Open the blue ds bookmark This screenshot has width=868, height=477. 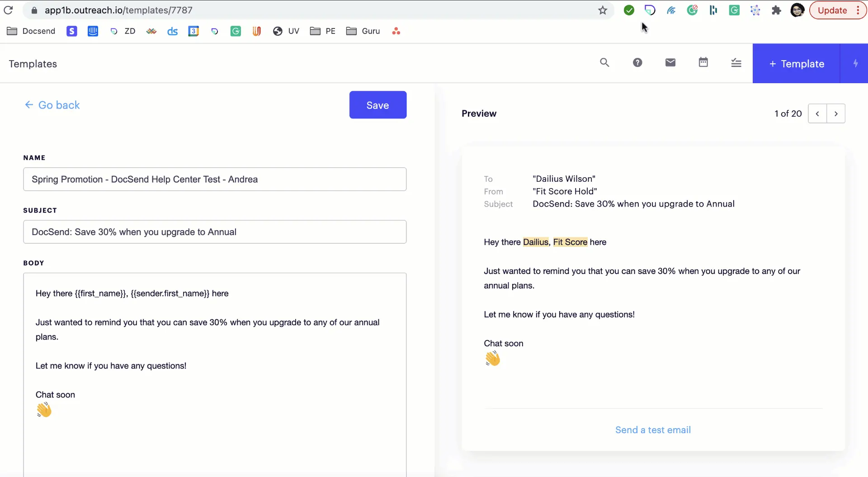click(172, 31)
